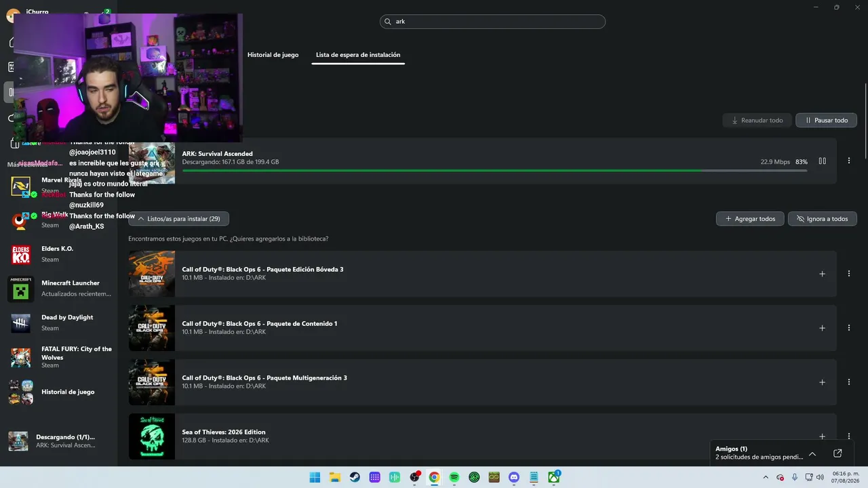This screenshot has height=488, width=868.
Task: Open Discord from the taskbar
Action: pos(514,477)
